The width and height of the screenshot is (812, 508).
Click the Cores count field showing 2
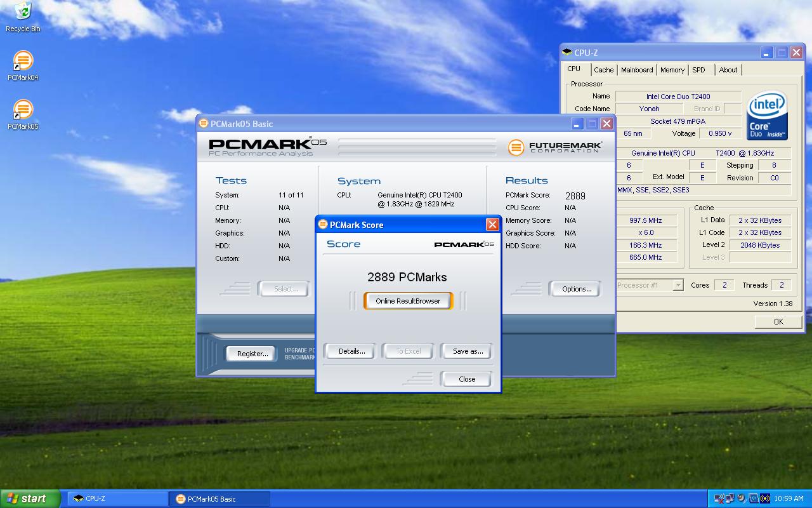(x=724, y=285)
